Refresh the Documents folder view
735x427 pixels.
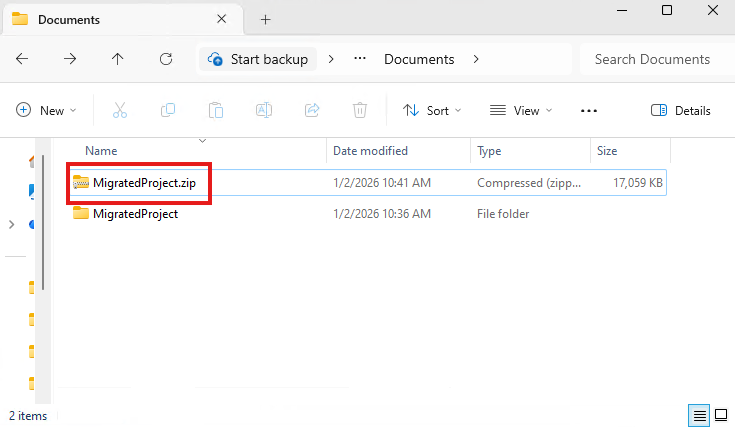166,59
